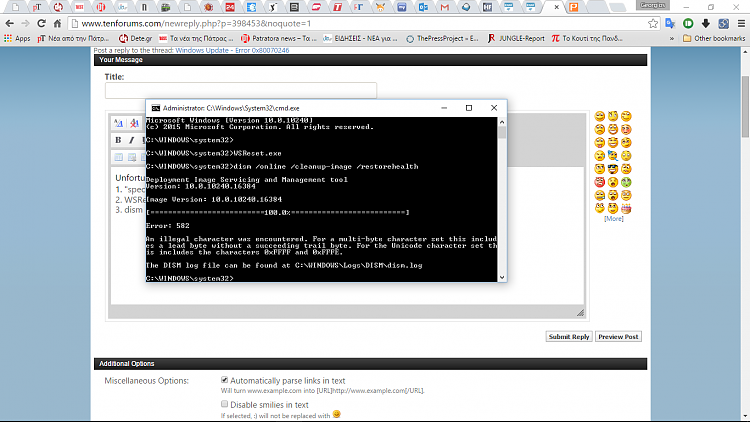This screenshot has width=750, height=422.
Task: Click the Preview Post button
Action: pos(618,336)
